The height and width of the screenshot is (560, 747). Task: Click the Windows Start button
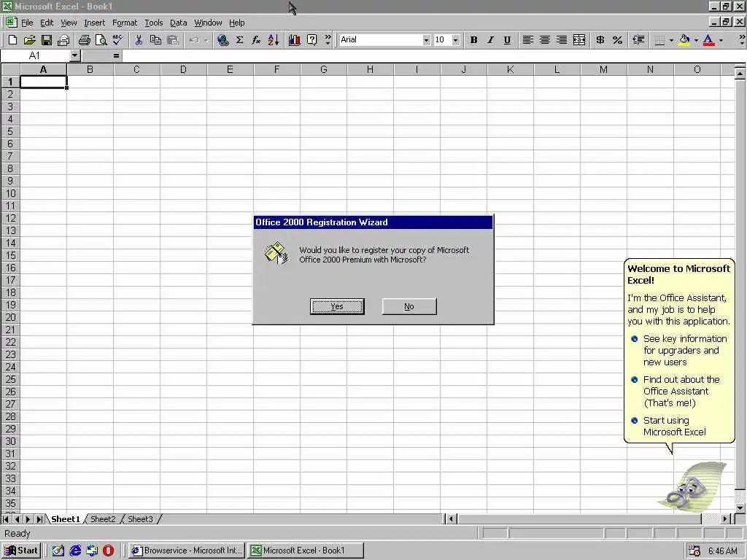coord(21,551)
